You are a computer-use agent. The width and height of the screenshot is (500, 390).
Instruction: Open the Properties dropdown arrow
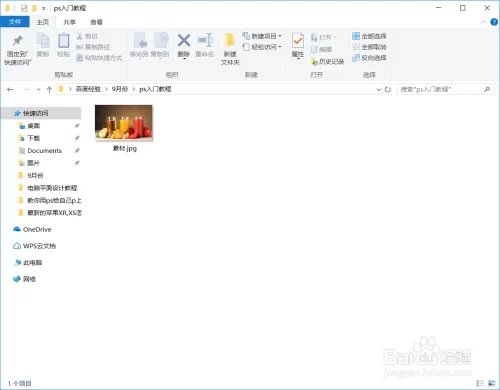(x=297, y=59)
